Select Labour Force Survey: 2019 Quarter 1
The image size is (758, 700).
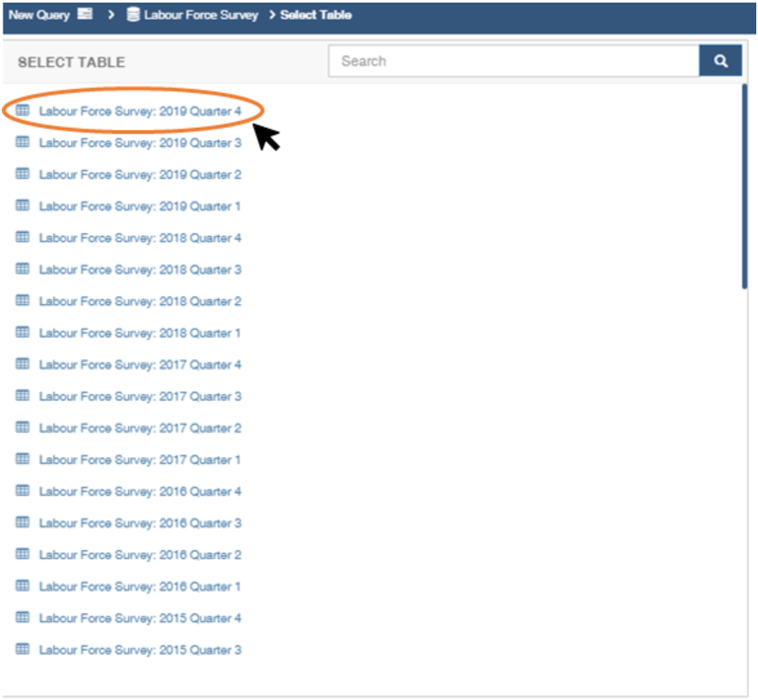coord(140,206)
